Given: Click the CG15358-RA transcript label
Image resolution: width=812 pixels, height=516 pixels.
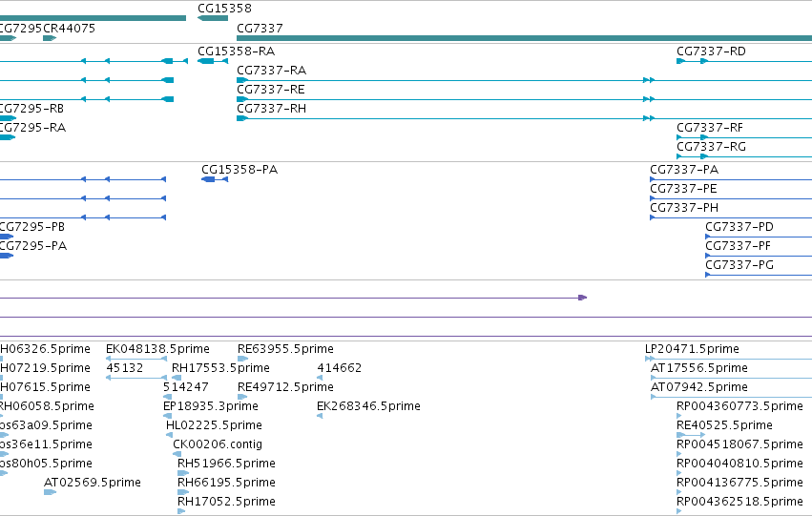Looking at the screenshot, I should tap(236, 52).
